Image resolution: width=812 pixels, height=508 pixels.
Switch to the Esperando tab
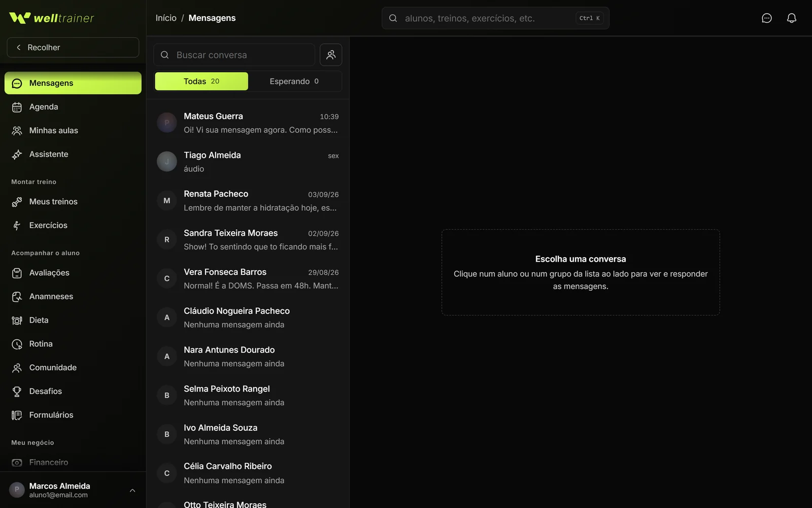[294, 81]
